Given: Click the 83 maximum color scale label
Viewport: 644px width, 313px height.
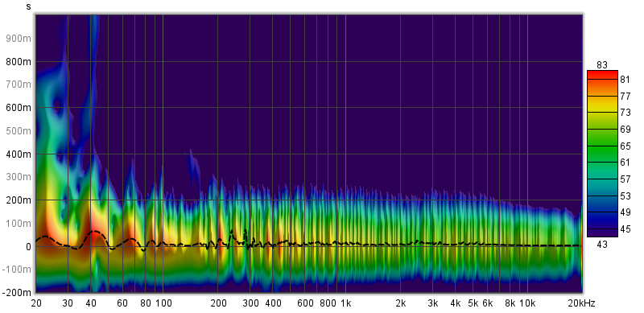Looking at the screenshot, I should [602, 64].
